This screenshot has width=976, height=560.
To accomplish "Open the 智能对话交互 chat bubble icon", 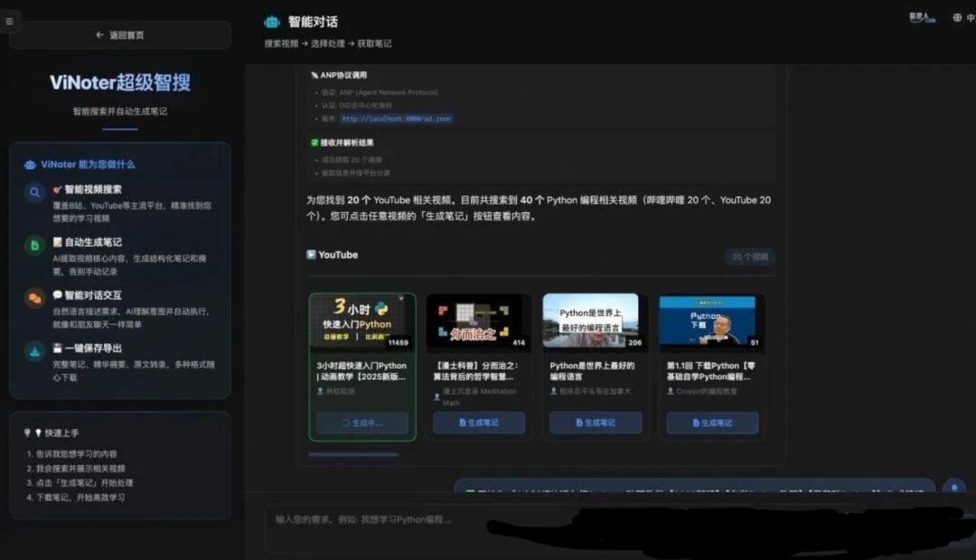I will pyautogui.click(x=33, y=296).
